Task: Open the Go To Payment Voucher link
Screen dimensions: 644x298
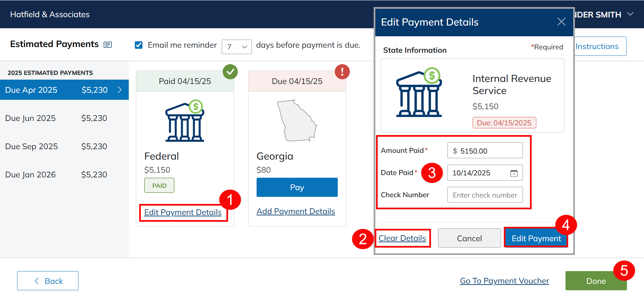Action: point(504,281)
